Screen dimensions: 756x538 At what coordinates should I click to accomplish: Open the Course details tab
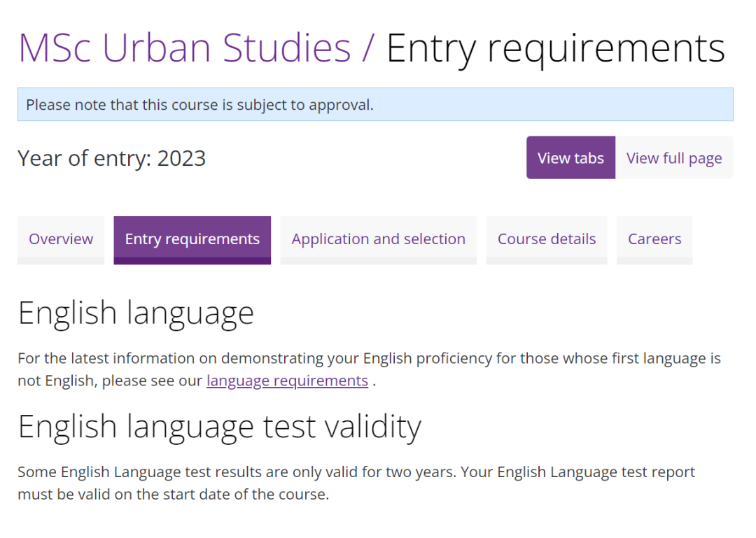pos(547,239)
